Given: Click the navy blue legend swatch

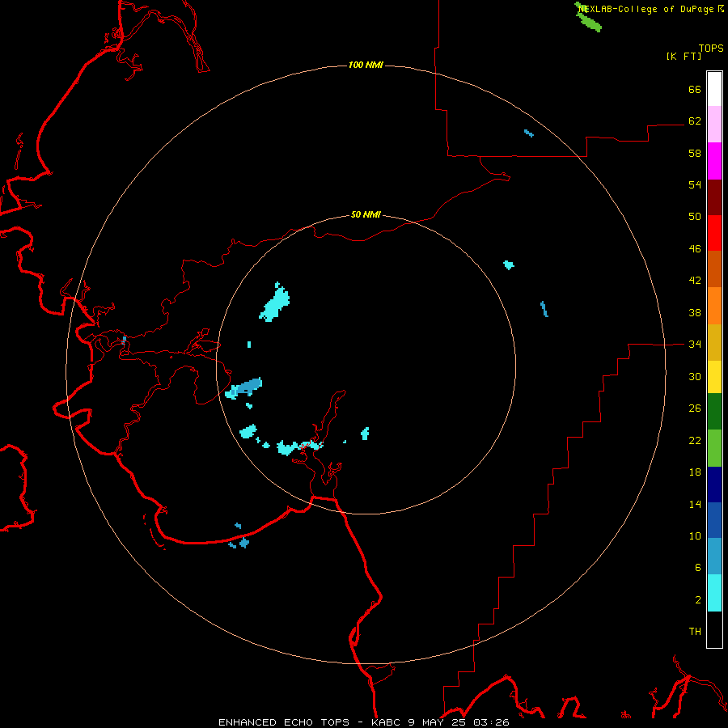Looking at the screenshot, I should point(714,485).
